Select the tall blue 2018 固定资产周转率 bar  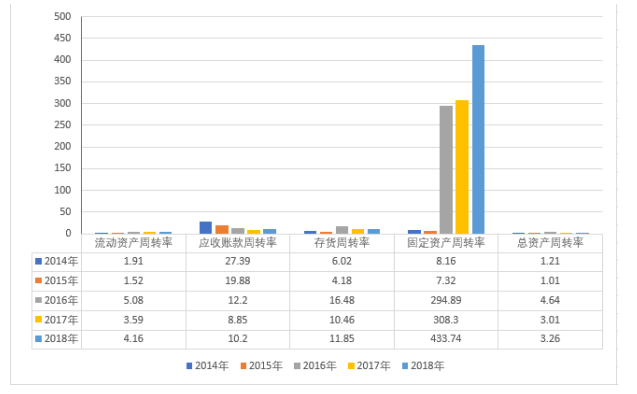tap(478, 139)
